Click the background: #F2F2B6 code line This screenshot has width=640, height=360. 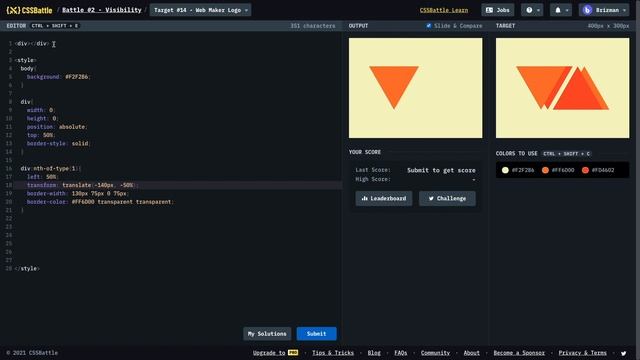tap(59, 77)
